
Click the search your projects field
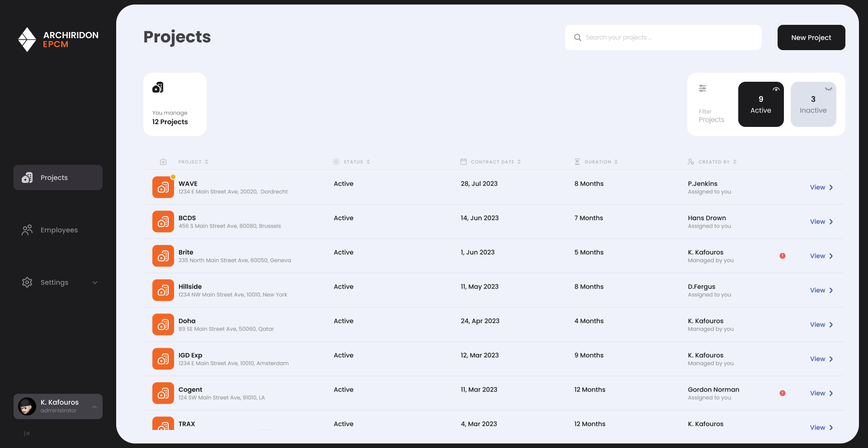669,37
